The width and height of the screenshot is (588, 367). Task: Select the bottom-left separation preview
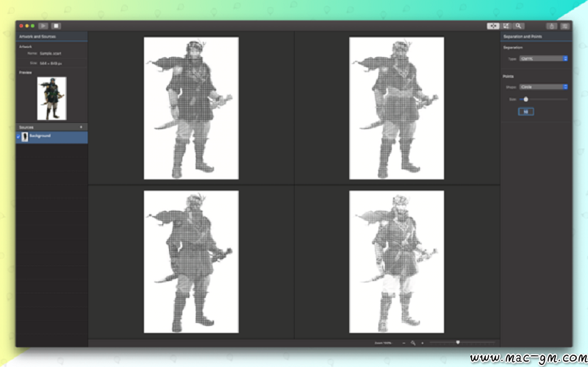(191, 262)
